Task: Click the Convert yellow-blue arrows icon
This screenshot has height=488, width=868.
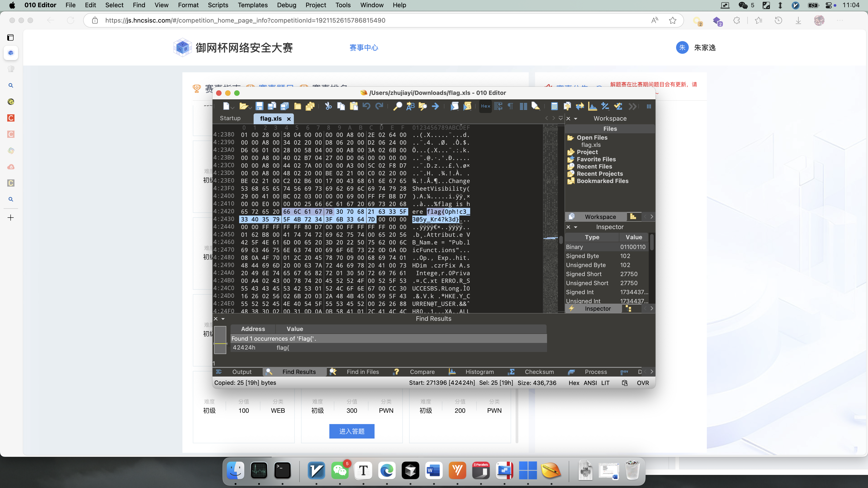Action: click(580, 106)
